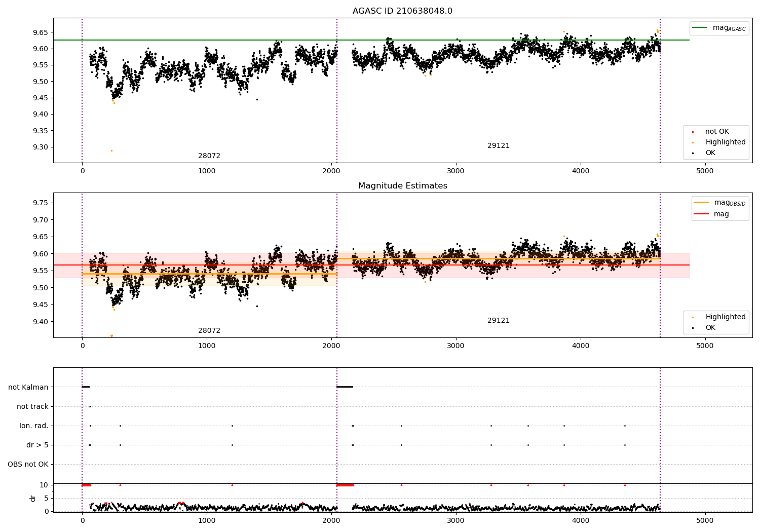The height and width of the screenshot is (532, 760).
Task: Click the 9.65 tick in top plot
Action: (40, 32)
